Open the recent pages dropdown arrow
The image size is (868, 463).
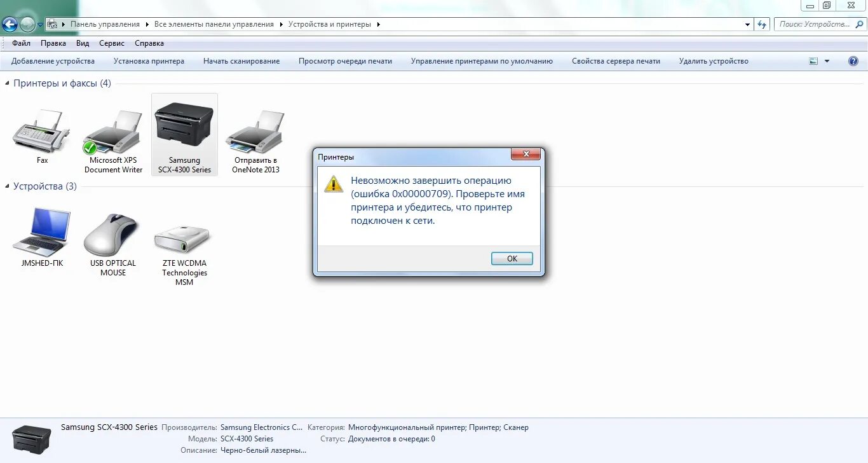[x=41, y=25]
